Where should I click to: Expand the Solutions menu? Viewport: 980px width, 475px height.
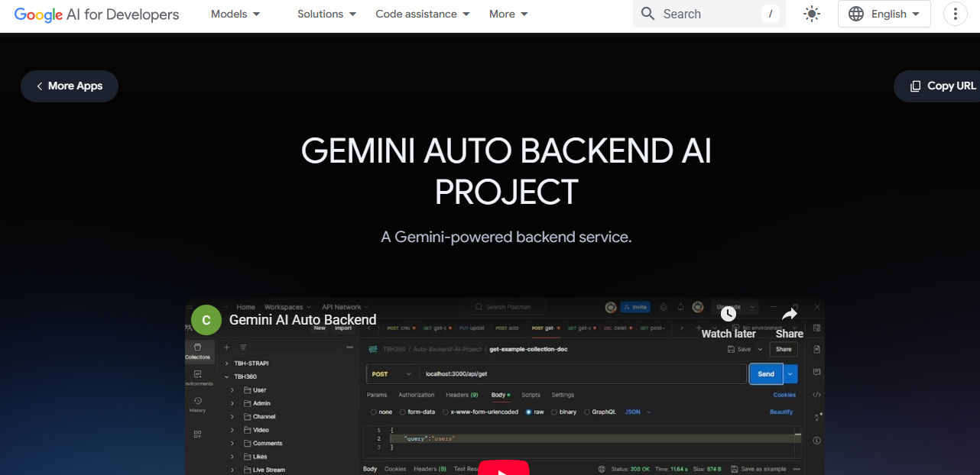326,14
